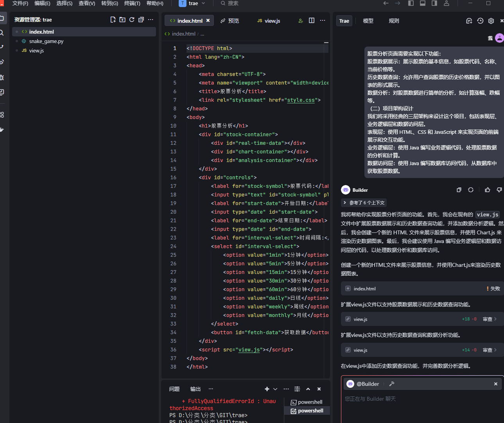
Task: Expand the 参考了 6 个上下文 section
Action: point(364,203)
